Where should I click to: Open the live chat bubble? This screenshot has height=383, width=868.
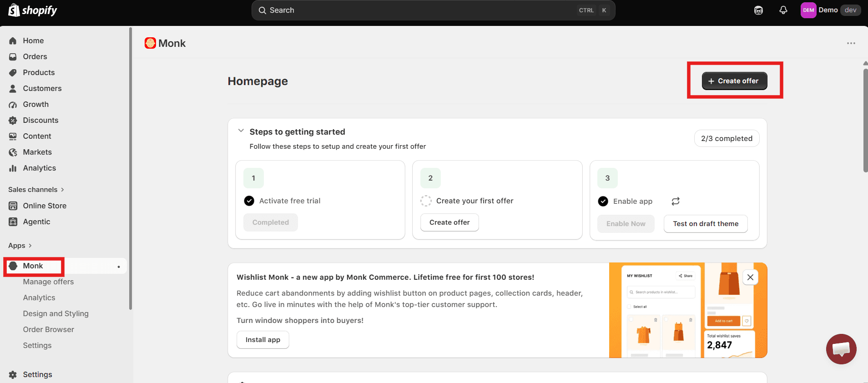point(841,349)
